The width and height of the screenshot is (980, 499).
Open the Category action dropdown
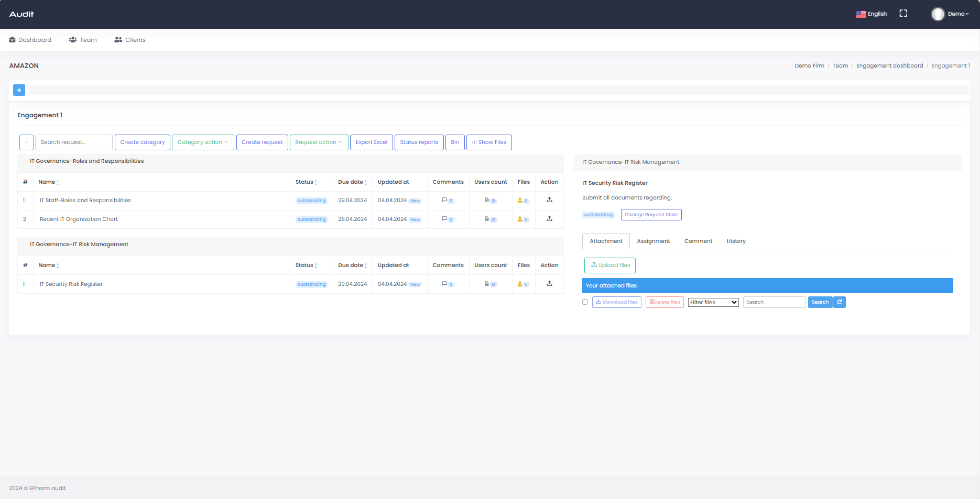pyautogui.click(x=202, y=142)
